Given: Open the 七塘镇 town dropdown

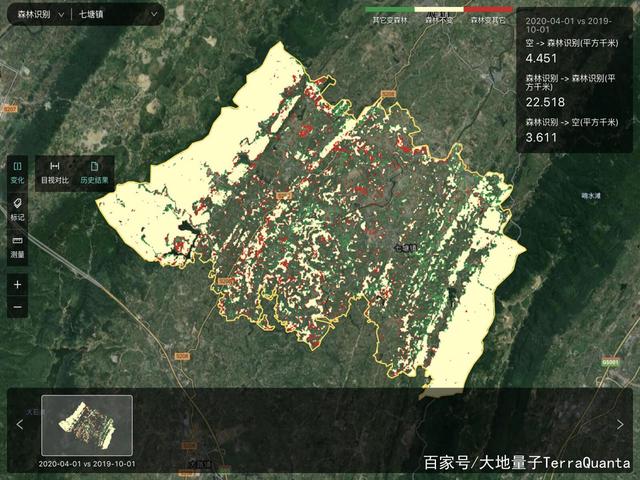Looking at the screenshot, I should 118,14.
